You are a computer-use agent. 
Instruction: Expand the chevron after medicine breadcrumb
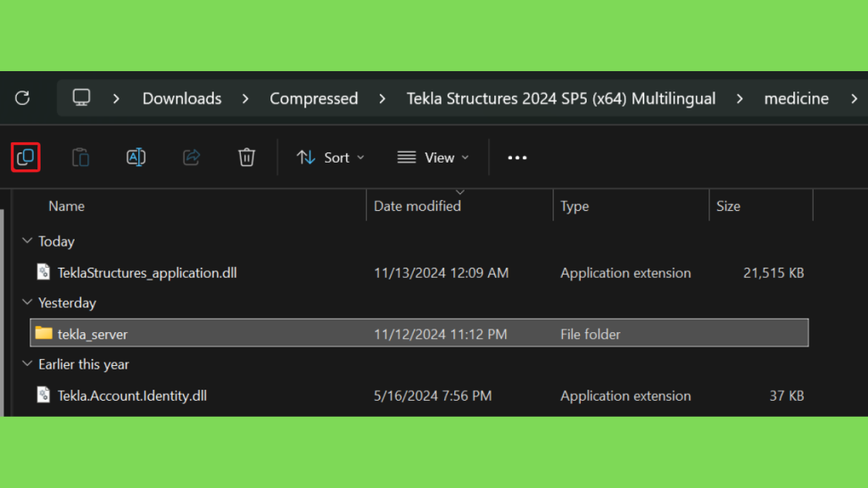click(854, 99)
